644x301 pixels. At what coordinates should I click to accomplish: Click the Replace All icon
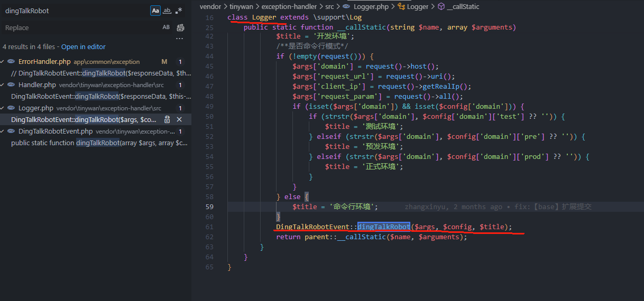[x=180, y=27]
